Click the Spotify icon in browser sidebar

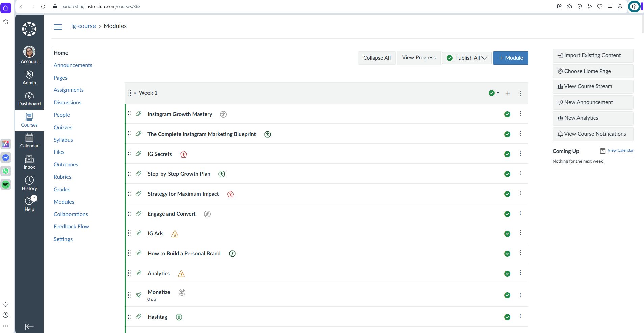(6, 185)
